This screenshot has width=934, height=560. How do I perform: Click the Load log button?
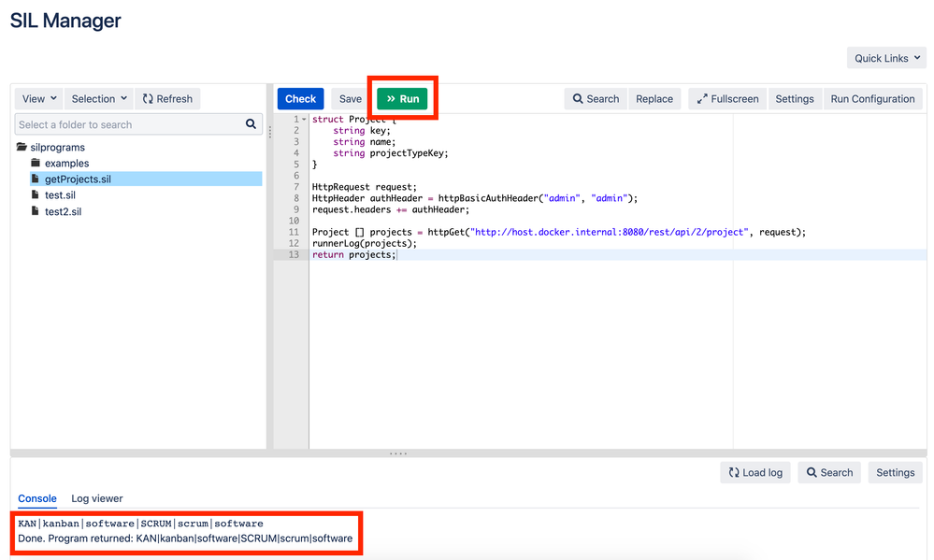click(754, 472)
